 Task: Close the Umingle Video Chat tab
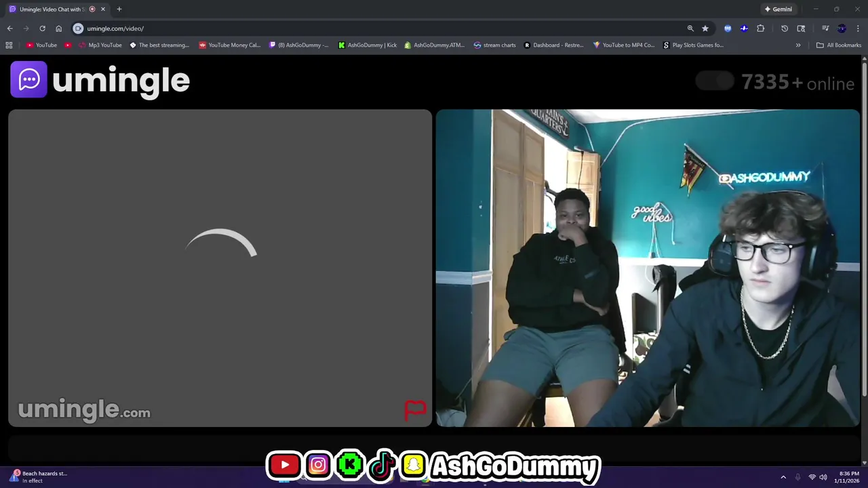point(103,9)
